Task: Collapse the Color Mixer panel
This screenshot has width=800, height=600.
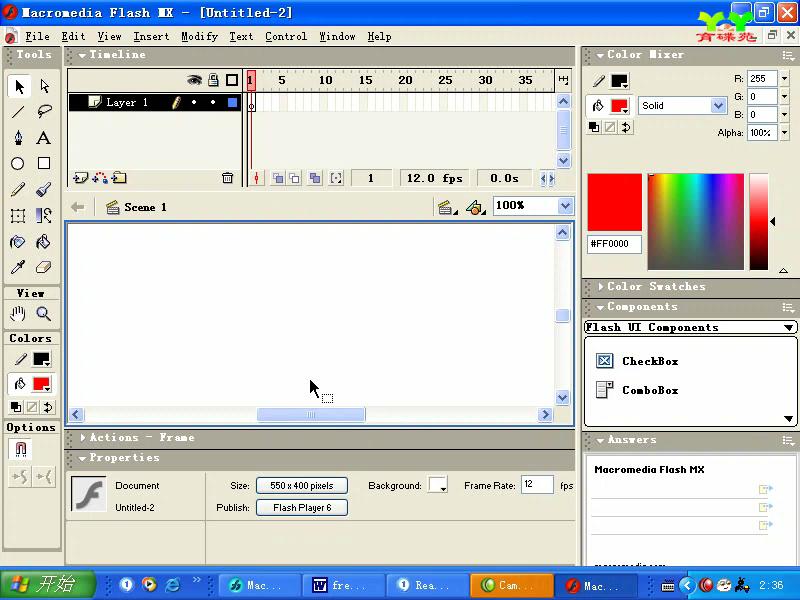Action: point(600,55)
